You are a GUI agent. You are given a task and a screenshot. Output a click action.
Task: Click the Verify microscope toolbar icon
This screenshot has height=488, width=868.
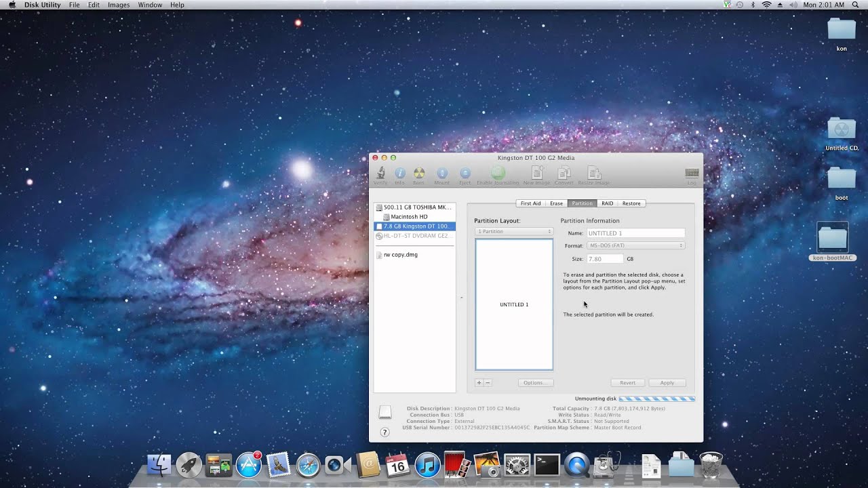click(380, 174)
